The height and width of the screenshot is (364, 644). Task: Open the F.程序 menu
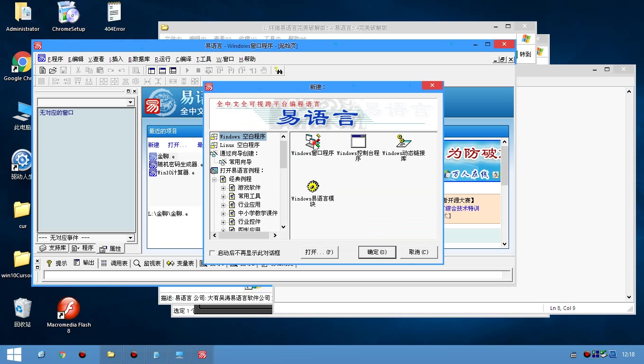coord(55,59)
